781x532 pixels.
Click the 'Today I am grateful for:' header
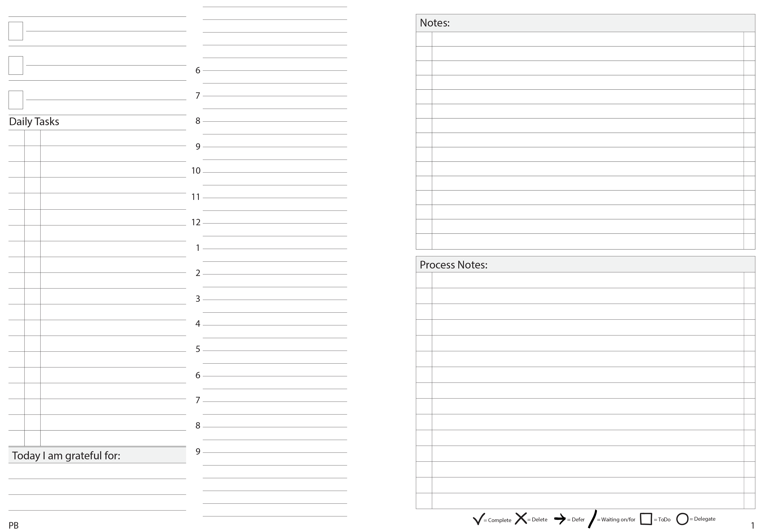[66, 456]
